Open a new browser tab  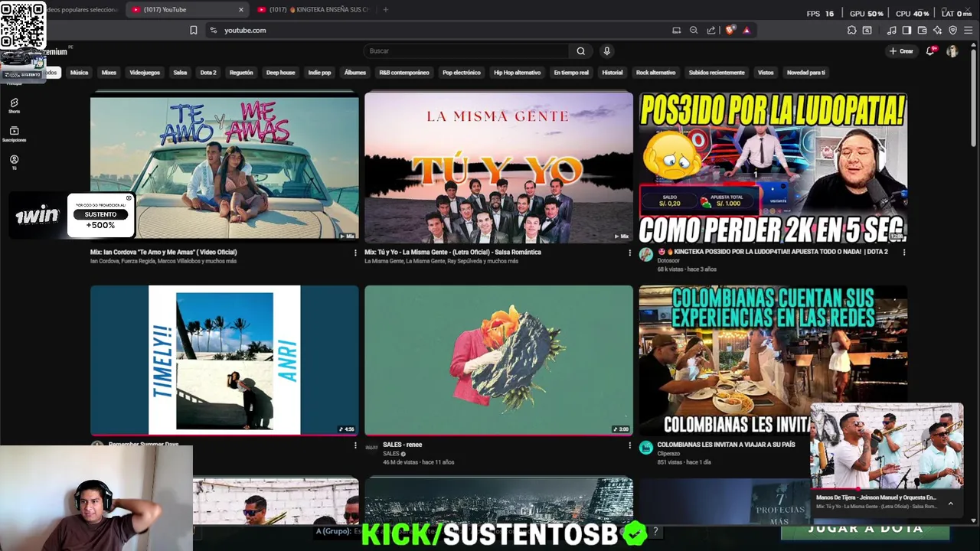pos(385,10)
